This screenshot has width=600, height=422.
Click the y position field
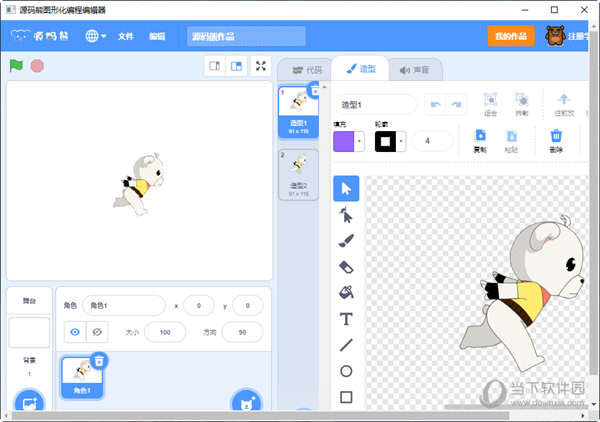248,305
